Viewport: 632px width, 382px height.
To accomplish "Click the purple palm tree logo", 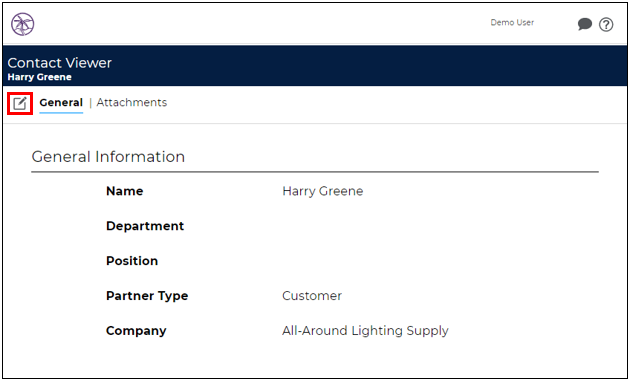I will [x=23, y=24].
